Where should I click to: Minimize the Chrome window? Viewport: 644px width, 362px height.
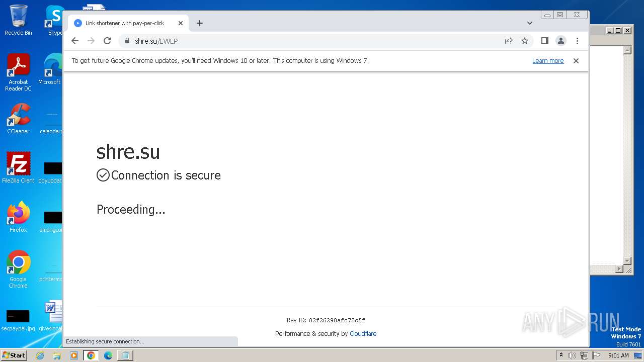click(547, 15)
